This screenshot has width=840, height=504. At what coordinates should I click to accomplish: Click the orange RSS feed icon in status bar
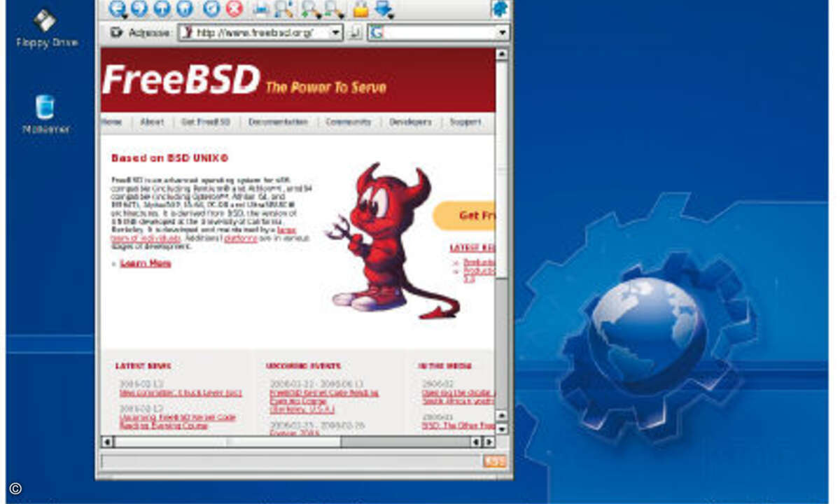coord(494,461)
